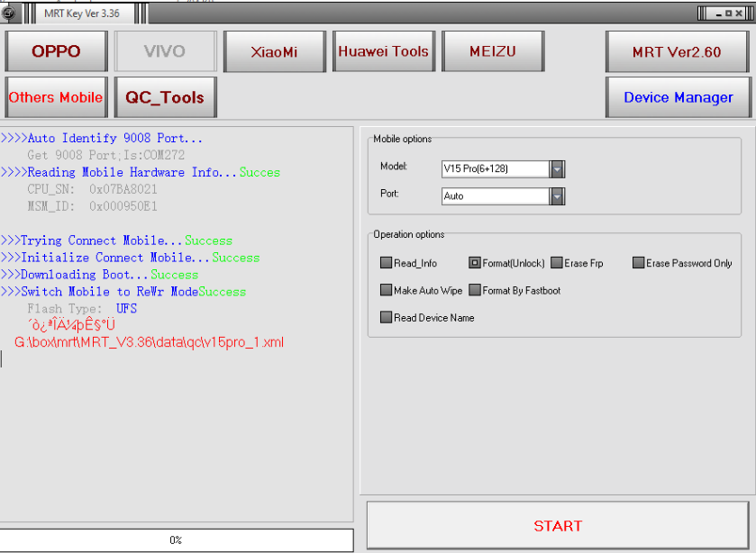This screenshot has width=756, height=553.
Task: Click 'Initialize Connect Mobile' log line
Action: (130, 258)
